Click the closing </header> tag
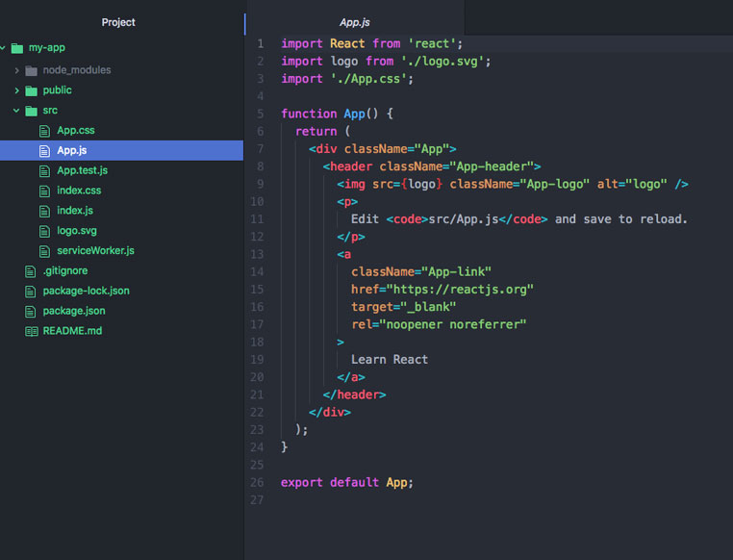The height and width of the screenshot is (560, 733). pos(354,395)
